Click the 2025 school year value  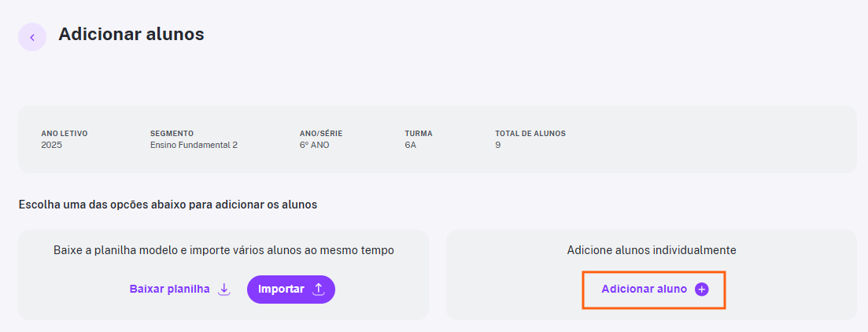[51, 146]
